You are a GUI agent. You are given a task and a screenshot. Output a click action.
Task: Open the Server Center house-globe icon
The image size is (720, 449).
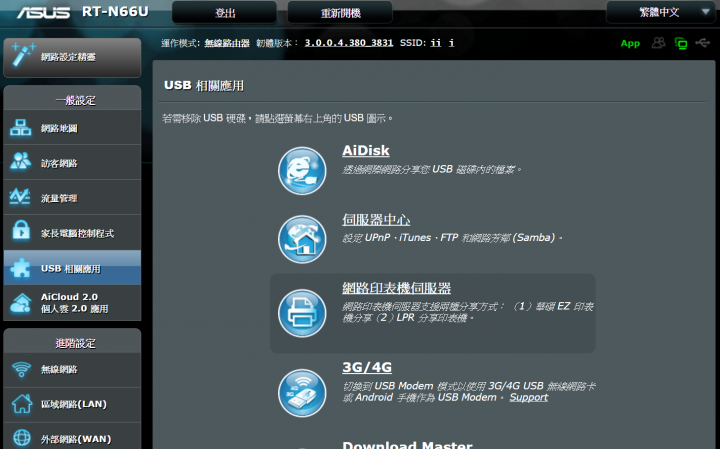(302, 239)
